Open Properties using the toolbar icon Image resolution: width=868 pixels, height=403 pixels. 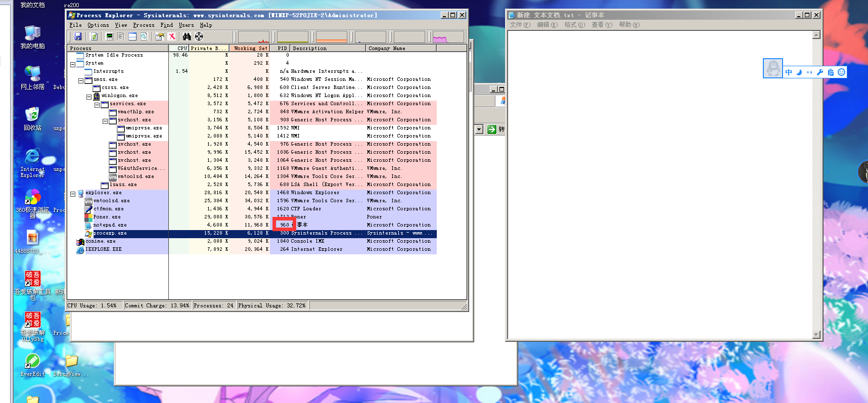(160, 36)
